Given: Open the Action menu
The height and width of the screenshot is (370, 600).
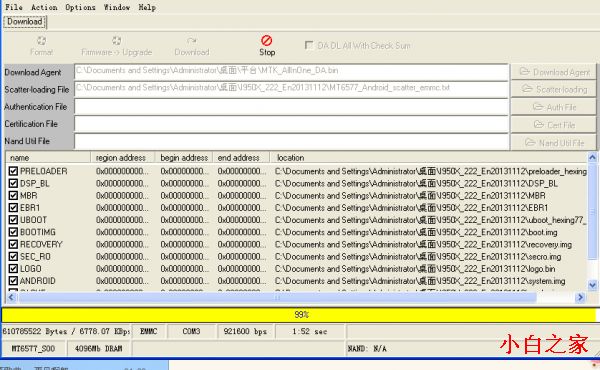Looking at the screenshot, I should pyautogui.click(x=44, y=7).
